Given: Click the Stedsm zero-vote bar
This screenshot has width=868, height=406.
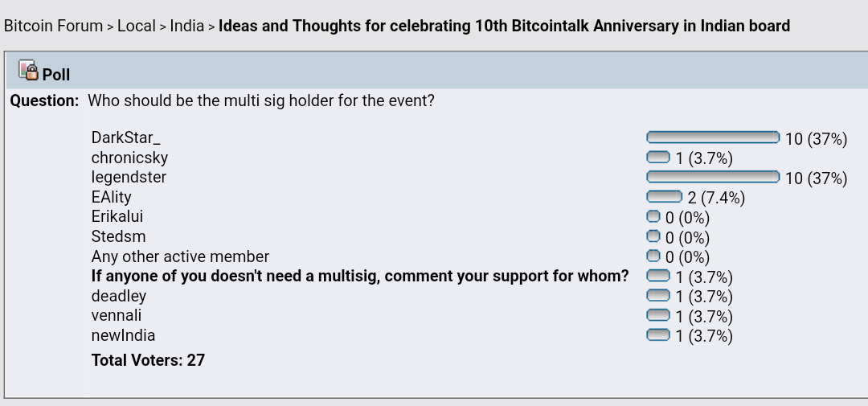Looking at the screenshot, I should click(x=653, y=236).
